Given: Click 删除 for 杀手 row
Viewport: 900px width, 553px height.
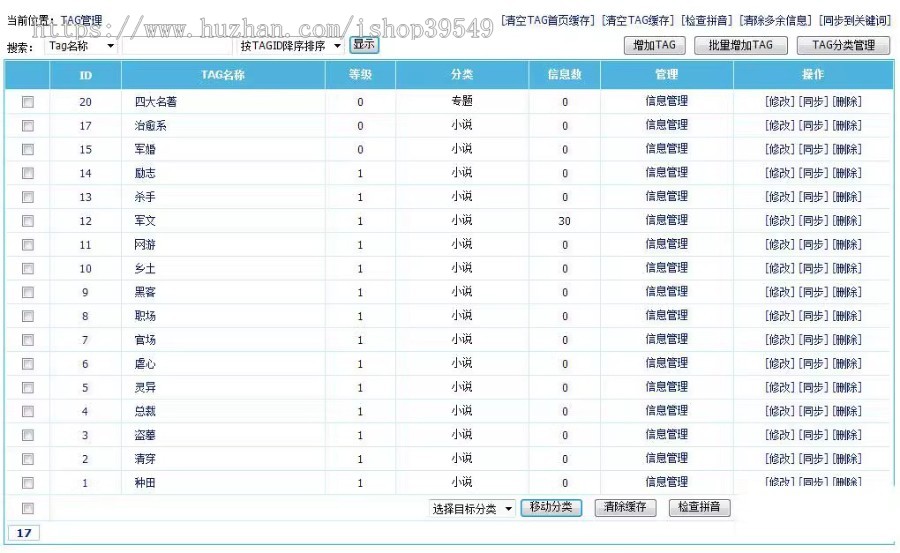Looking at the screenshot, I should pyautogui.click(x=847, y=198).
